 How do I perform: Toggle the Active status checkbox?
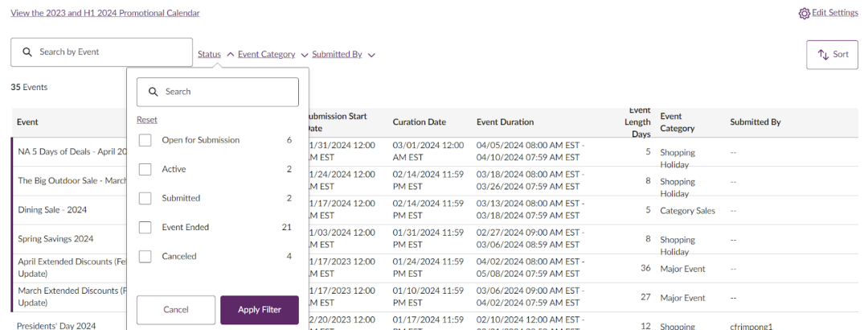(x=145, y=169)
